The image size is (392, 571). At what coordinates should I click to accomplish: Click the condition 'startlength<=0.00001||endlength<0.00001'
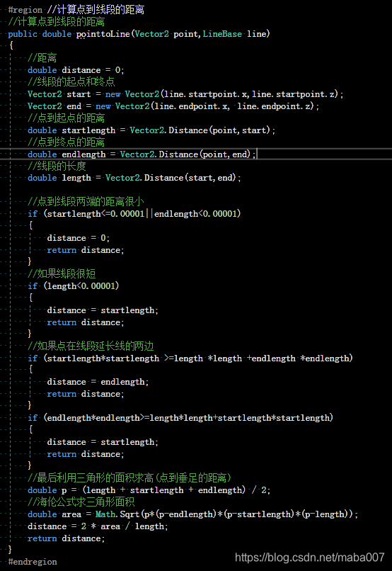pos(142,213)
